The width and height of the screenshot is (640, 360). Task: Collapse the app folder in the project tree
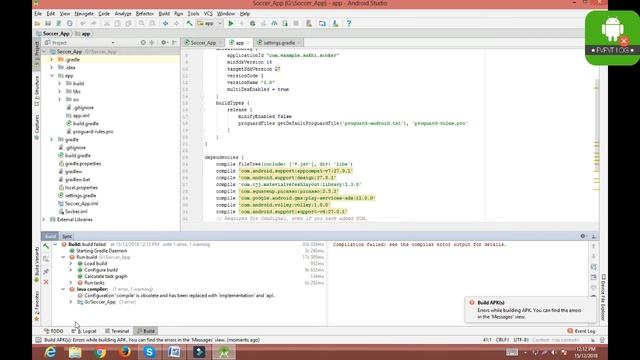(52, 76)
